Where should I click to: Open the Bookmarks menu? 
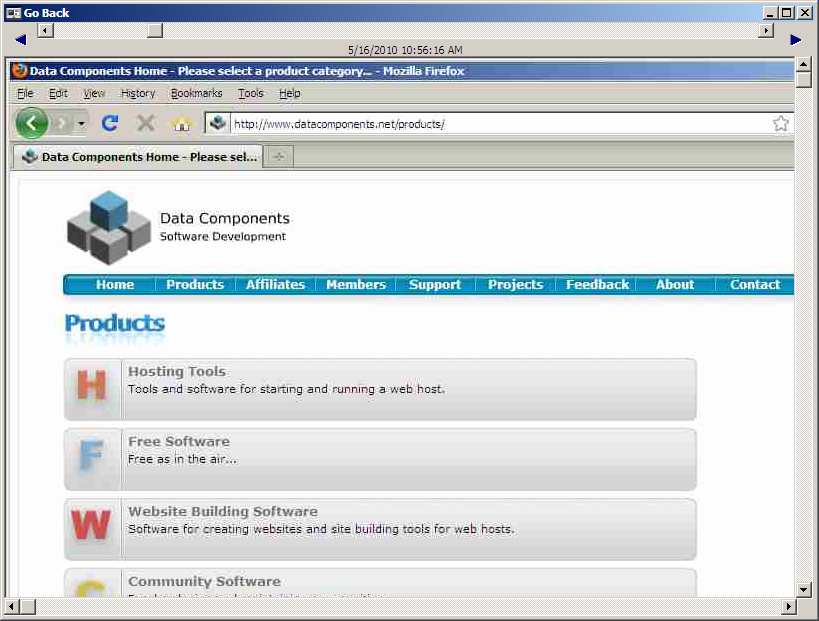pos(196,93)
